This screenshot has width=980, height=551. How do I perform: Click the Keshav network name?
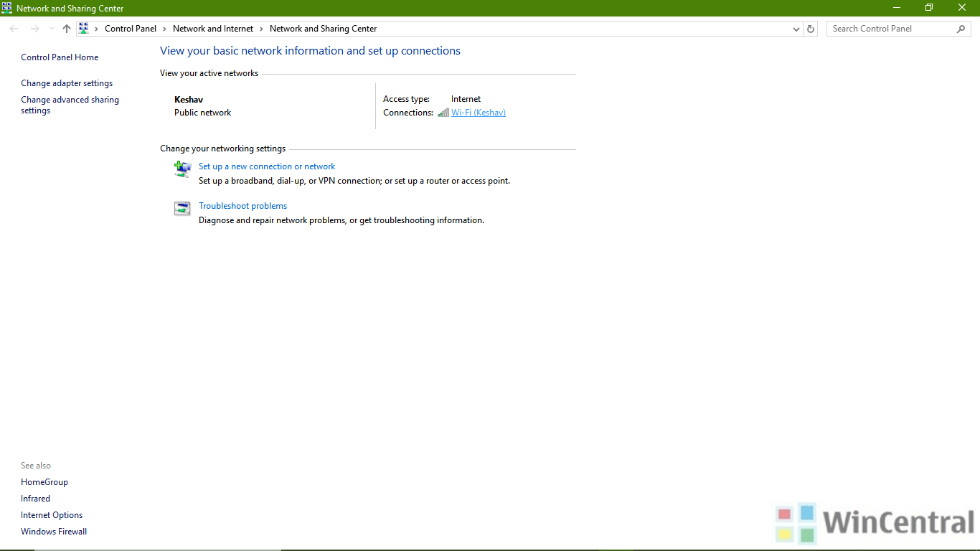[189, 100]
